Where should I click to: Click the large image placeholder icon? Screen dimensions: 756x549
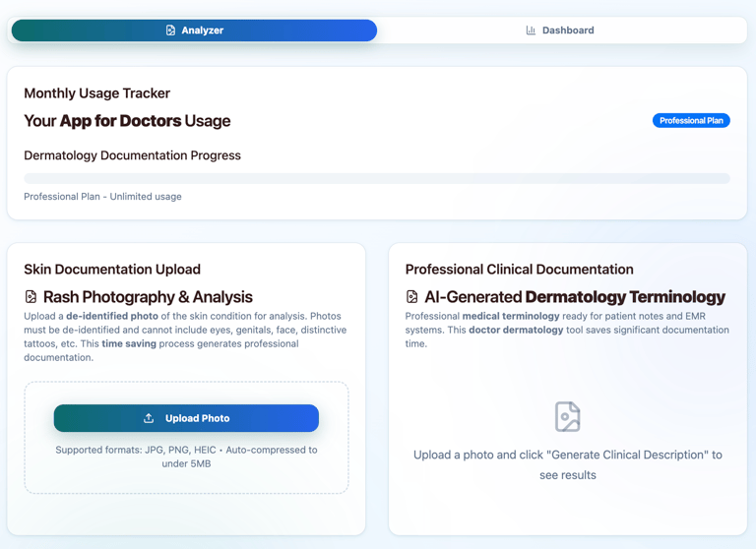point(567,416)
